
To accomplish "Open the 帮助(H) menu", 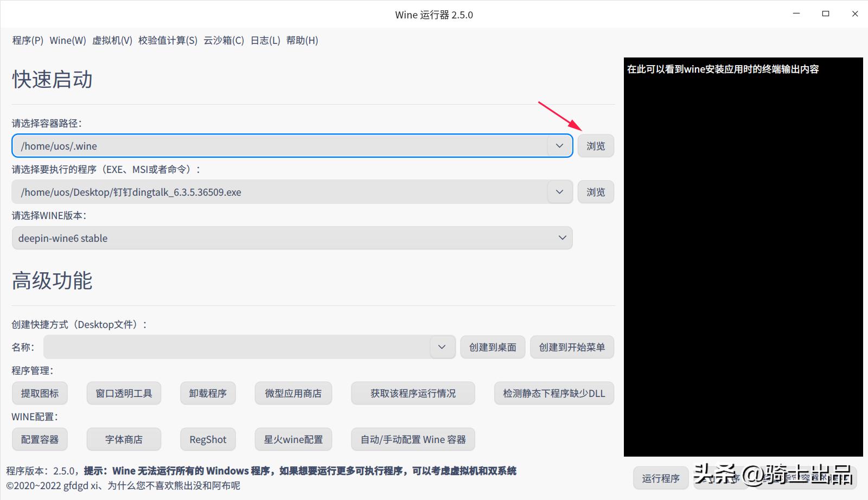I will coord(302,40).
